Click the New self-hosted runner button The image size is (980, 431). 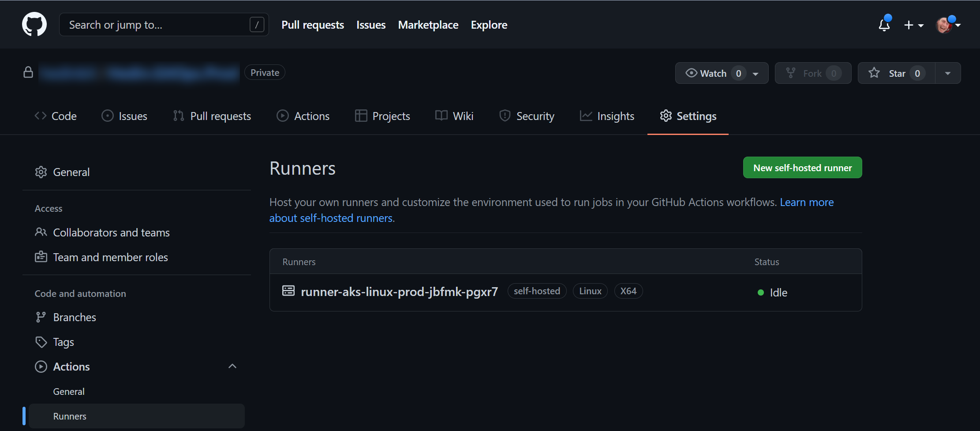click(x=802, y=168)
